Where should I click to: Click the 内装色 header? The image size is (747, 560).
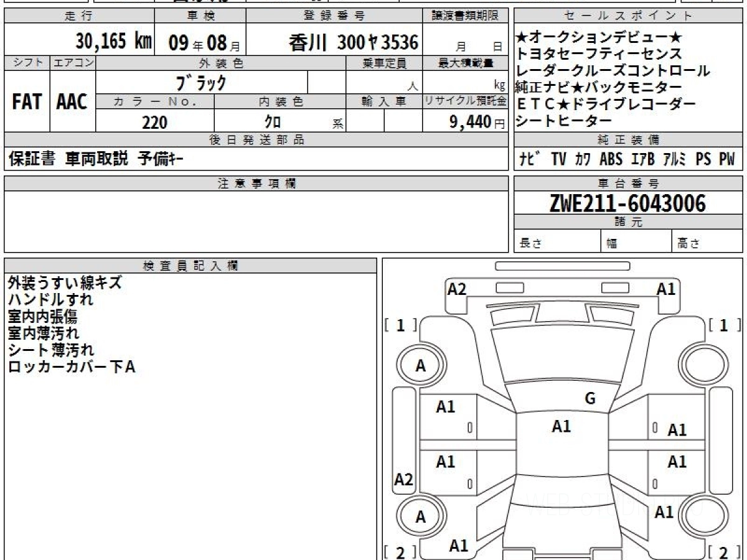point(280,101)
